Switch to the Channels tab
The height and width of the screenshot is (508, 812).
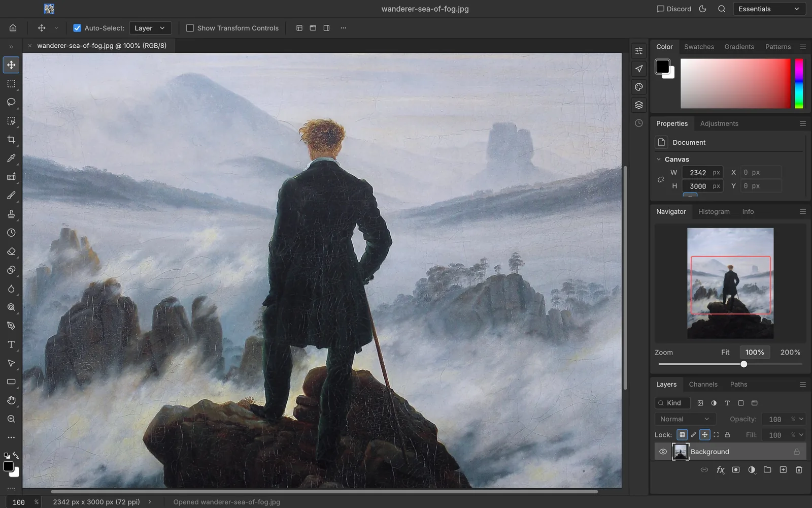click(703, 384)
